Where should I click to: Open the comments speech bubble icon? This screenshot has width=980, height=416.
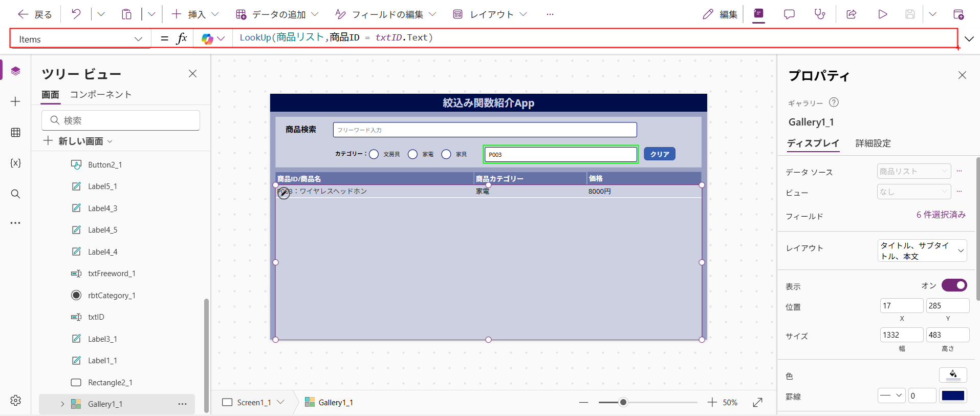[x=789, y=14]
